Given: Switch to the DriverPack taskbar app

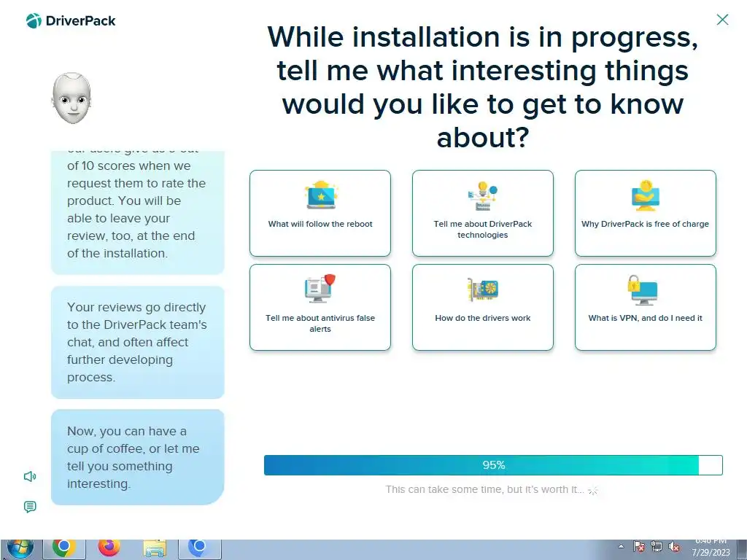Looking at the screenshot, I should point(200,549).
